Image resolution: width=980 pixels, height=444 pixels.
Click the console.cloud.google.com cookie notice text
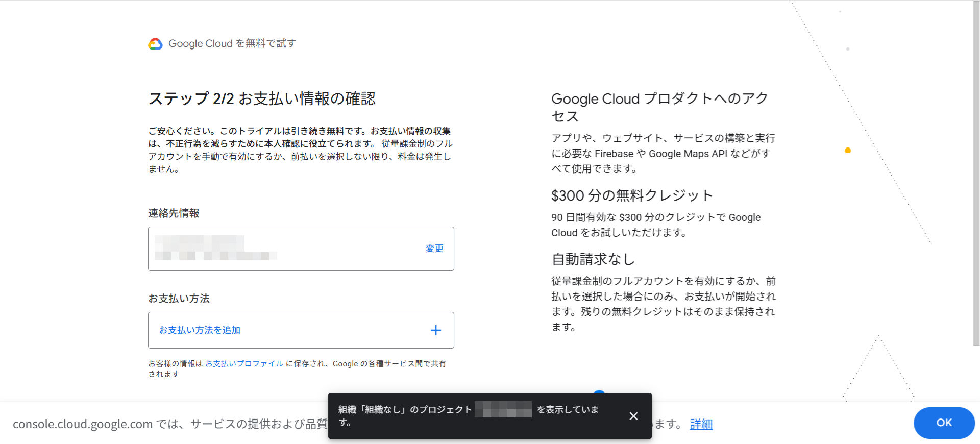tap(168, 424)
